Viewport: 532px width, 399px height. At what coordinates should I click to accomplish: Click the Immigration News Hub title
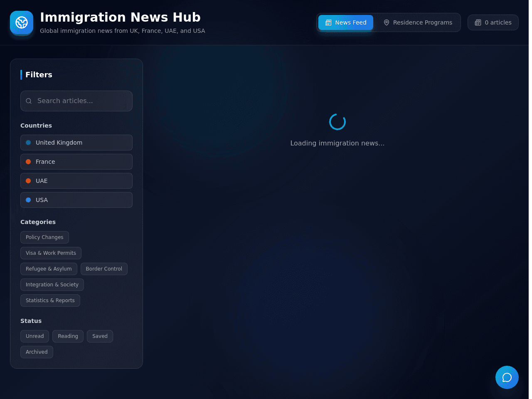pyautogui.click(x=120, y=17)
